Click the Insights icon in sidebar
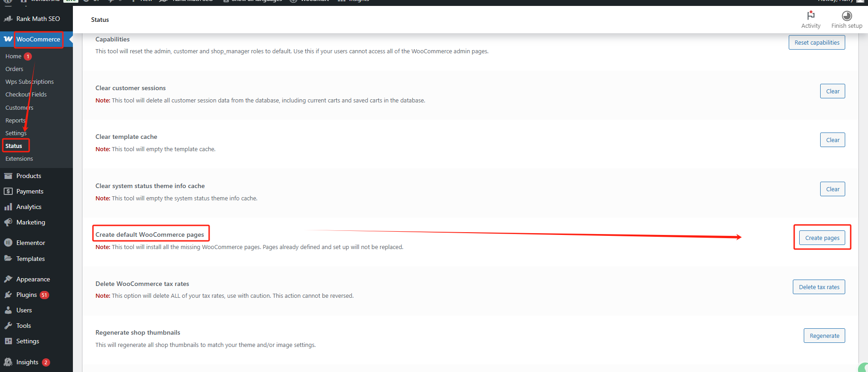 [8, 362]
